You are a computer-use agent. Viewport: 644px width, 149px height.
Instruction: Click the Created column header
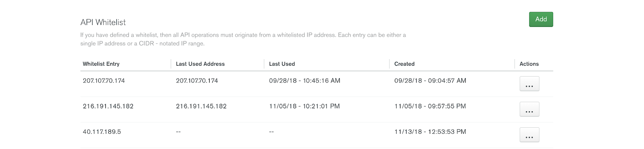pyautogui.click(x=404, y=64)
